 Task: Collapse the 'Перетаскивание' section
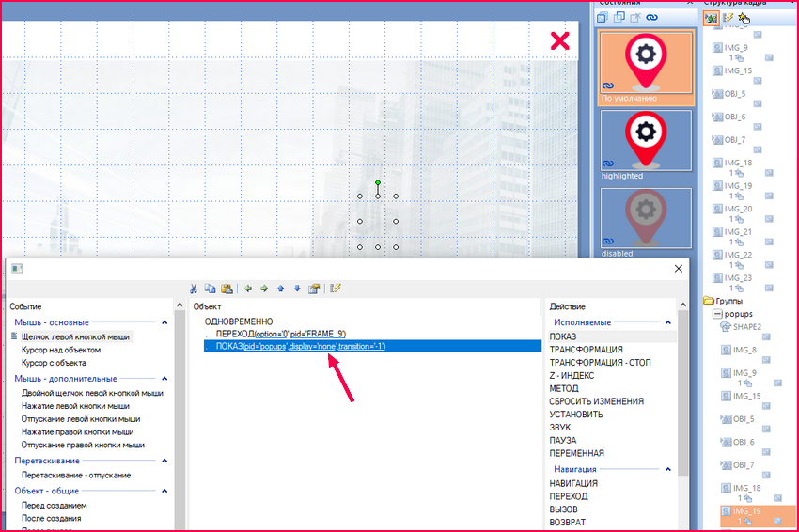[x=164, y=461]
